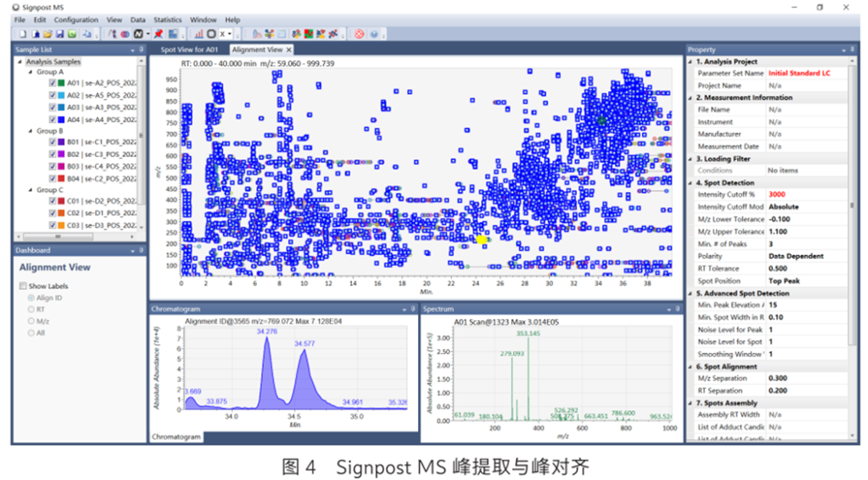Uncheck sample B03 checkbox
868x480 pixels.
pos(52,166)
